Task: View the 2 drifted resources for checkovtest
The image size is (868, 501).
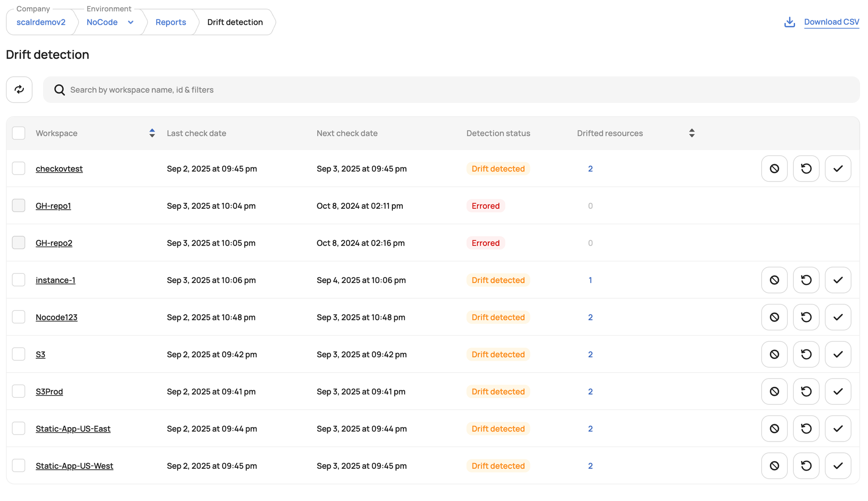Action: tap(590, 168)
